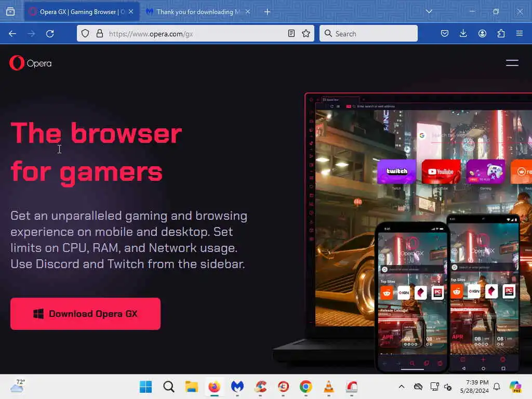The height and width of the screenshot is (399, 532).
Task: Click Download Opera GX button
Action: click(86, 314)
